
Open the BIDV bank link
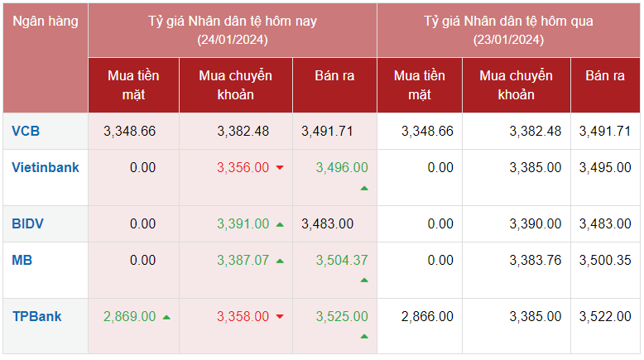[x=28, y=223]
